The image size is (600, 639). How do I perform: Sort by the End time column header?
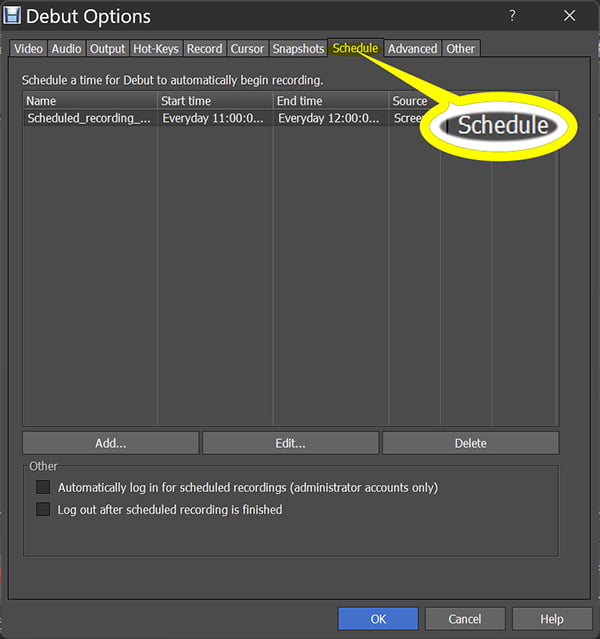331,101
